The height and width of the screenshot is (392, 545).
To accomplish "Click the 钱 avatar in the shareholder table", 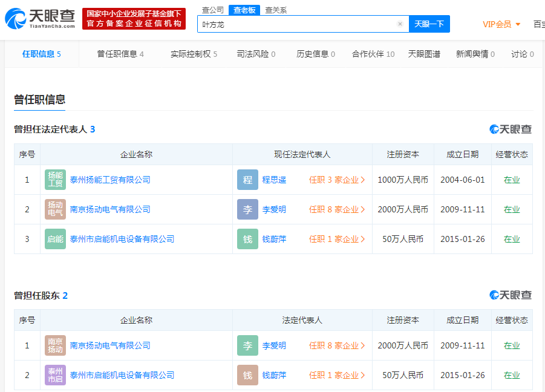I will (247, 375).
